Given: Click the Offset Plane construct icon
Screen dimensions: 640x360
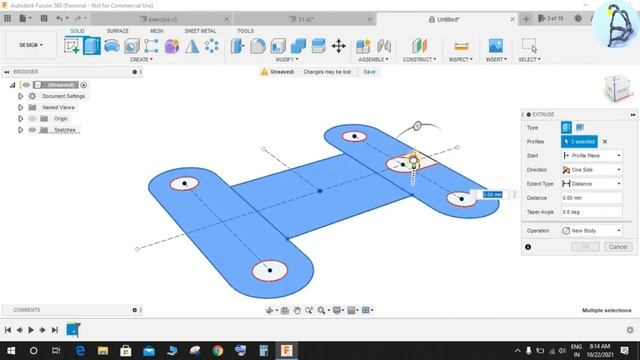Looking at the screenshot, I should pyautogui.click(x=419, y=46).
